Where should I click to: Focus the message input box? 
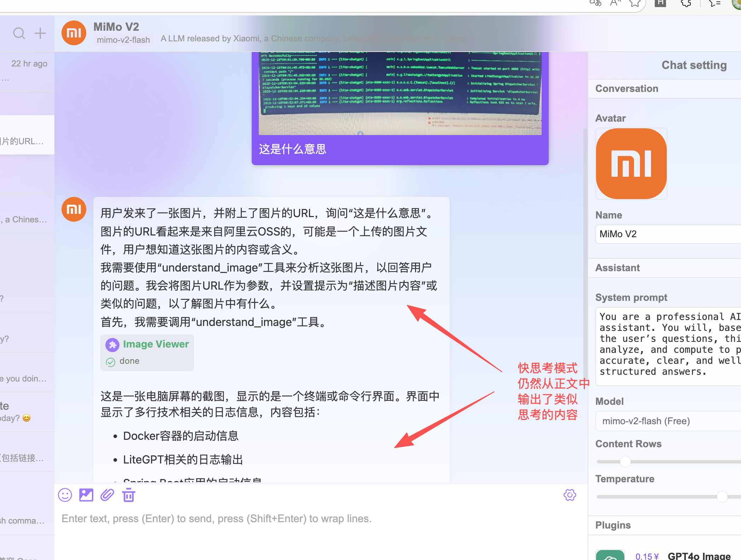(x=321, y=519)
